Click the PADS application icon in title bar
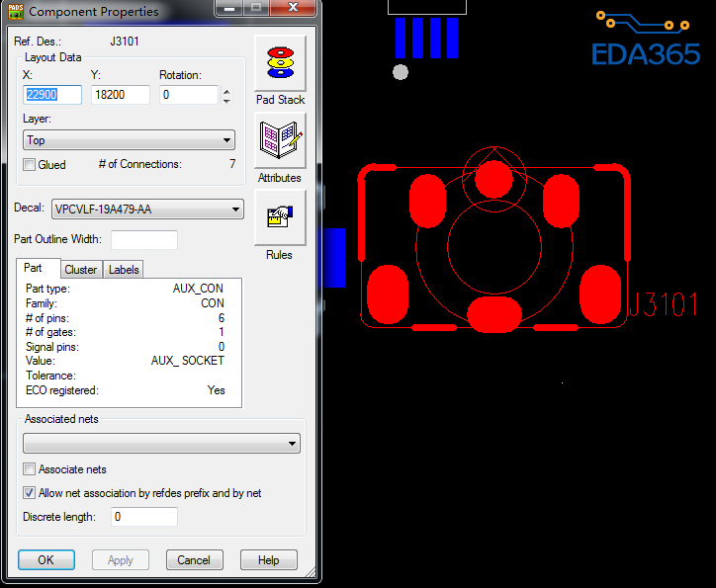716x588 pixels. pos(16,11)
